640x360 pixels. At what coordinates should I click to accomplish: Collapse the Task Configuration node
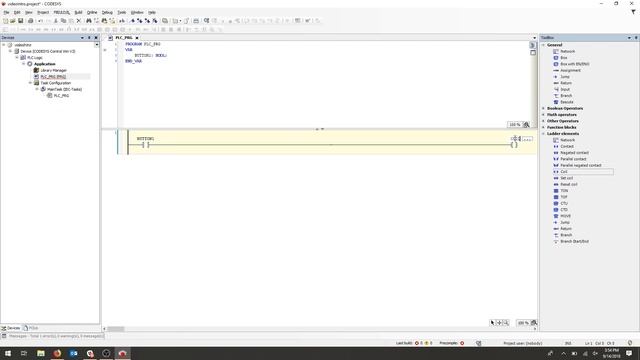coord(30,83)
